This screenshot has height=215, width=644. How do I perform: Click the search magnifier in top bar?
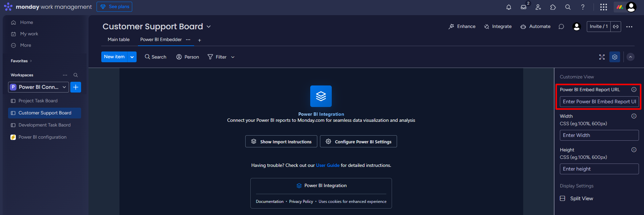click(x=568, y=7)
